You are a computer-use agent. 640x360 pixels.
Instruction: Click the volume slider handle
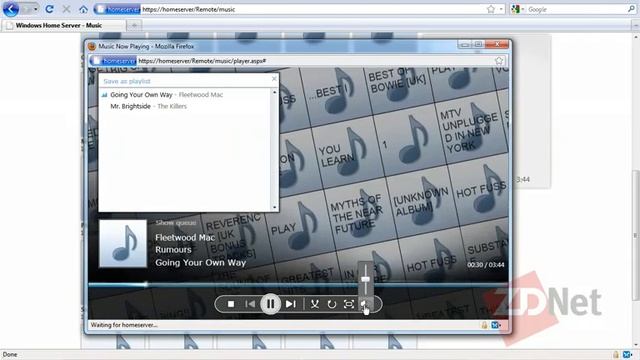pyautogui.click(x=365, y=279)
